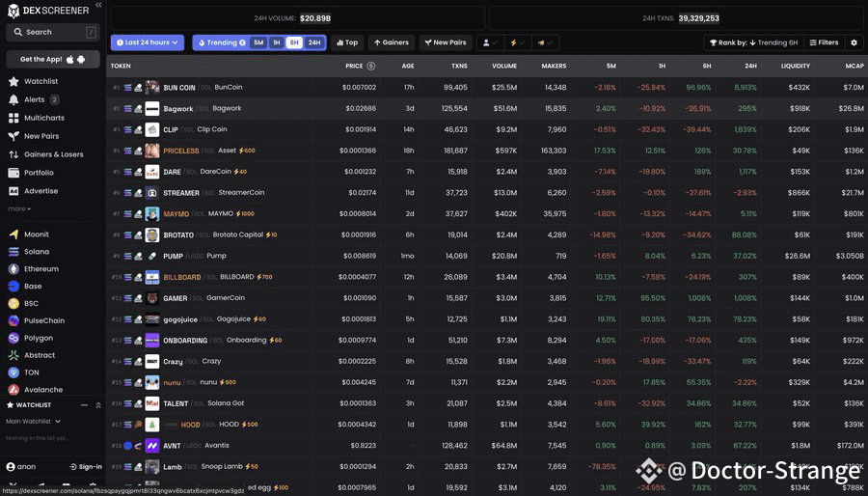Open the PUMP token row
This screenshot has height=496, width=868.
(x=487, y=256)
